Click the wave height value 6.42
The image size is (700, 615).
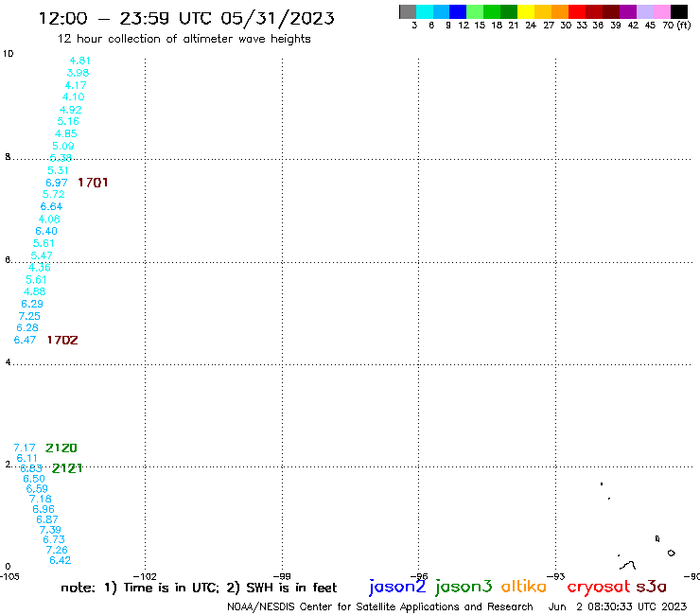(61, 560)
